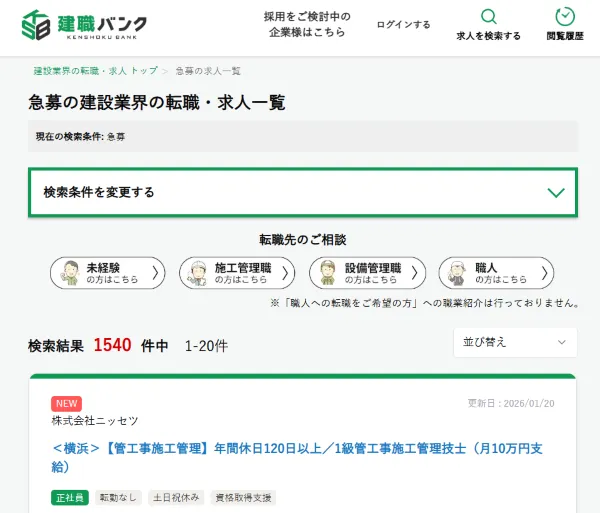Click the 未経験 worker avatar icon
Image resolution: width=600 pixels, height=513 pixels.
pos(71,272)
